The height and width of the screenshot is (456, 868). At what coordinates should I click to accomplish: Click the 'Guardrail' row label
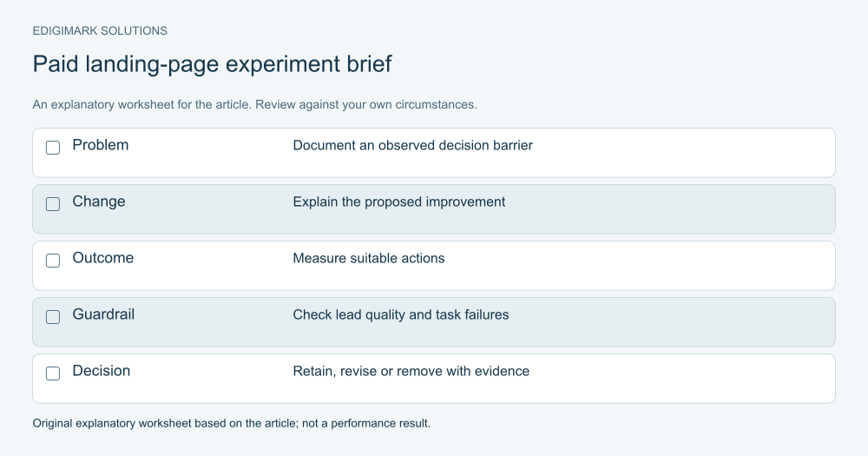(103, 314)
